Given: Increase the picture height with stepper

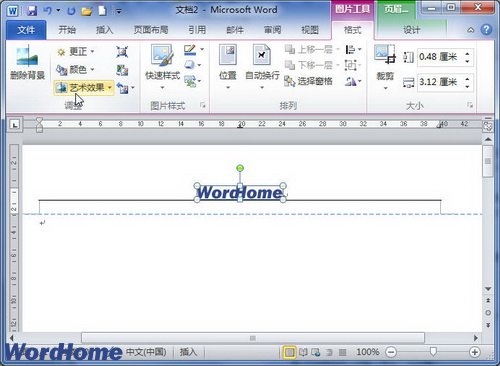Looking at the screenshot, I should 468,54.
